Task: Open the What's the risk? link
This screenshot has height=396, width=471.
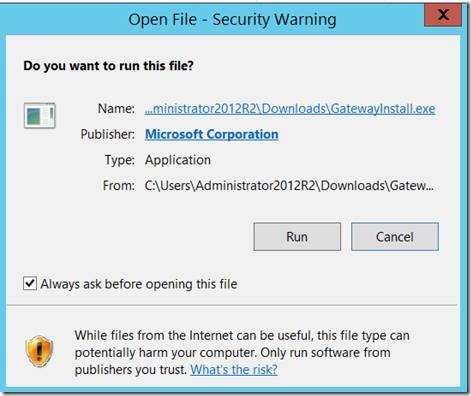Action: (234, 370)
